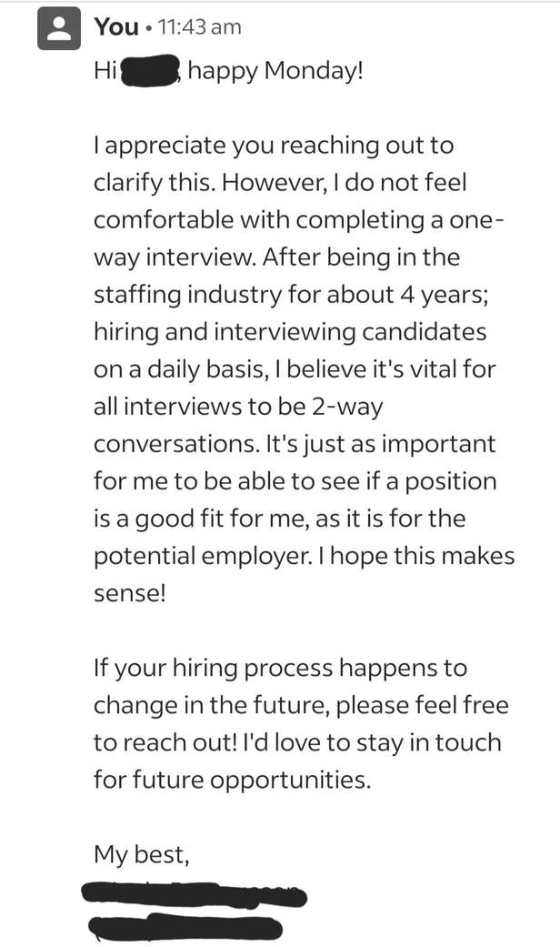
Task: Click the "My best," sign-off
Action: [x=140, y=854]
